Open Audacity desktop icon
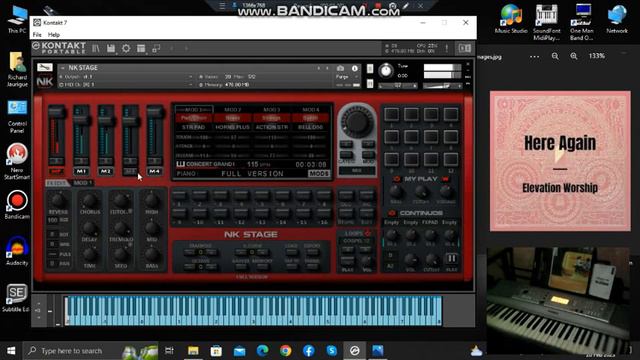Screen dimensions: 640x360 (17, 251)
